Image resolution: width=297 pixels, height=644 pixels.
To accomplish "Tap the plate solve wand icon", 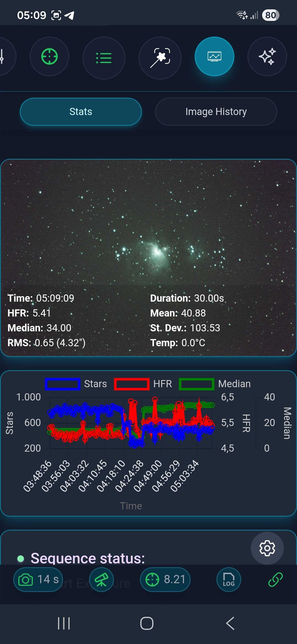I will click(x=160, y=58).
